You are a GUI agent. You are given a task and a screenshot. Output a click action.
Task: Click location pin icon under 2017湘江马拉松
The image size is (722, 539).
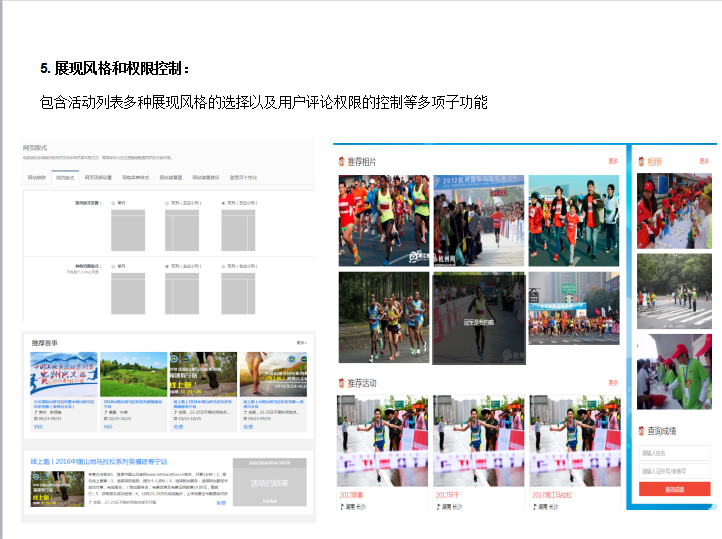(533, 507)
